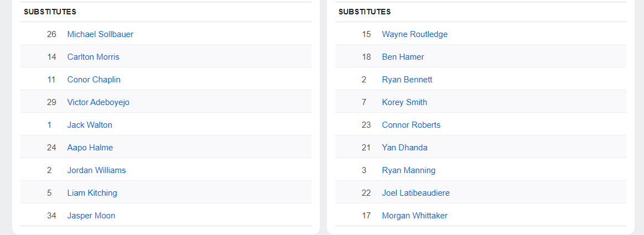Open Wayne Routledge's player page

click(x=414, y=34)
